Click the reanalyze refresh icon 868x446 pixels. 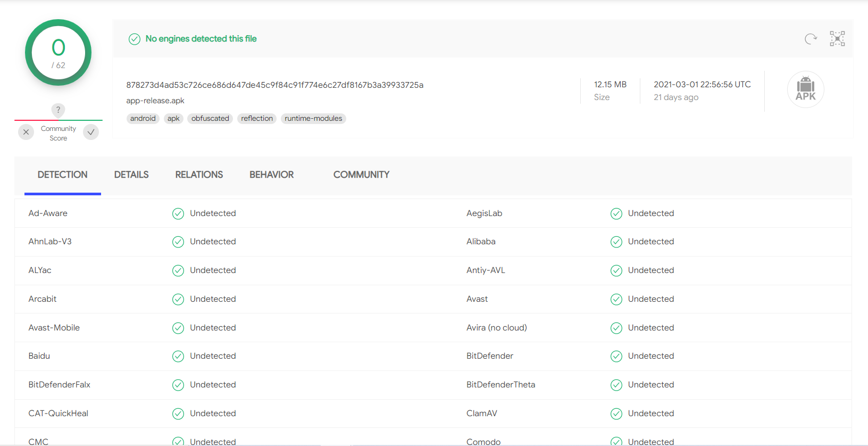(x=811, y=39)
